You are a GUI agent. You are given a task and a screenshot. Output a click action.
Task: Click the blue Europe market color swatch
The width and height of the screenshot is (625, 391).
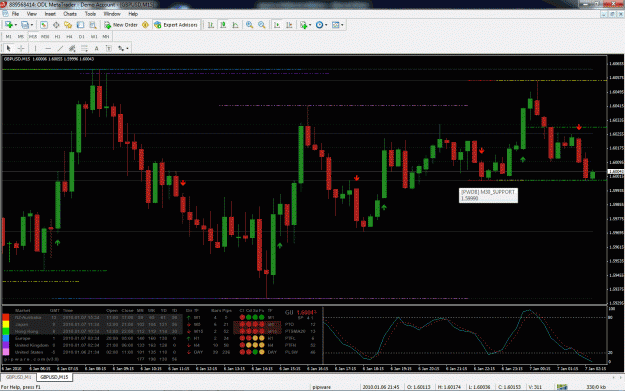[6, 338]
